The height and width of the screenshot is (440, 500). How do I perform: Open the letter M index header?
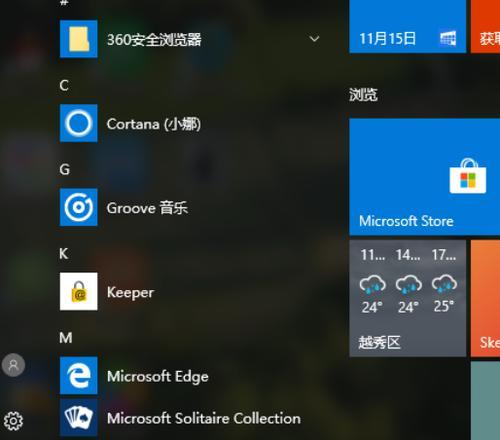coord(66,338)
